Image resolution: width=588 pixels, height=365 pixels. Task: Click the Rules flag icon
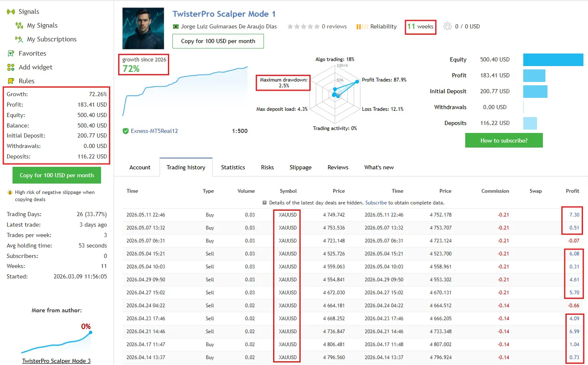pos(11,81)
